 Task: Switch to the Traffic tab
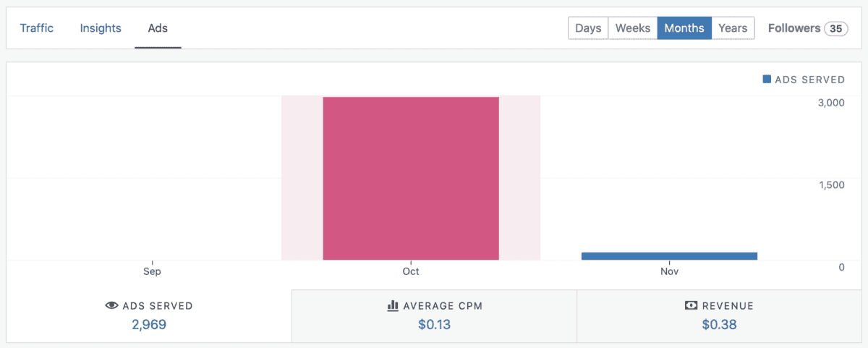click(37, 28)
